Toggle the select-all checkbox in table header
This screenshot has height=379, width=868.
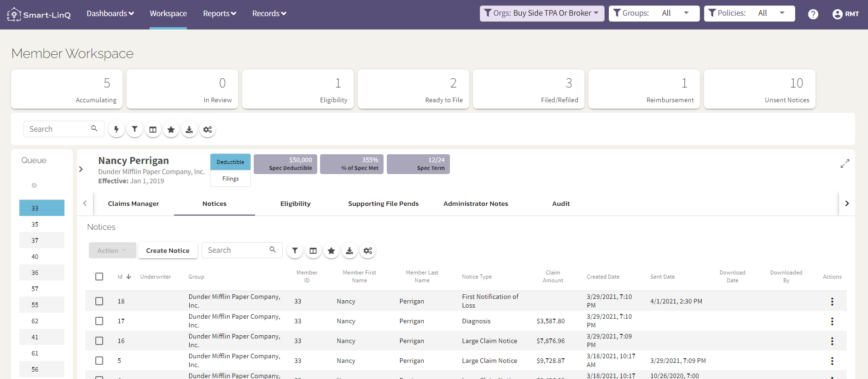point(99,276)
